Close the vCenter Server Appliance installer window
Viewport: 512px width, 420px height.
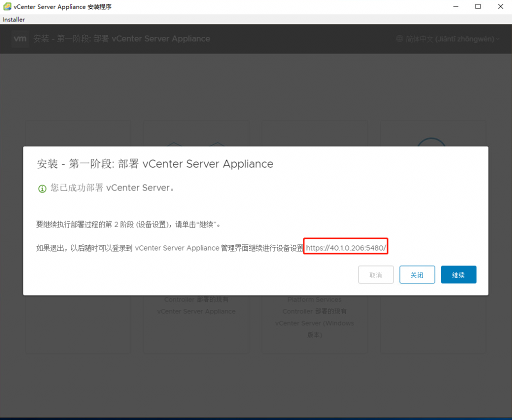point(500,6)
